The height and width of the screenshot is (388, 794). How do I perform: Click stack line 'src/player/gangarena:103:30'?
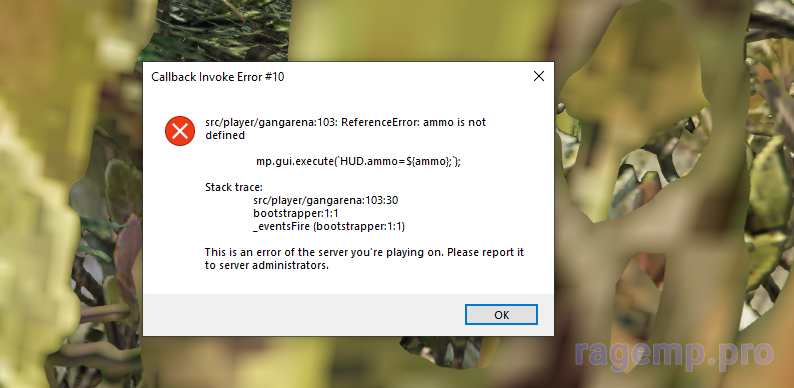pyautogui.click(x=326, y=200)
